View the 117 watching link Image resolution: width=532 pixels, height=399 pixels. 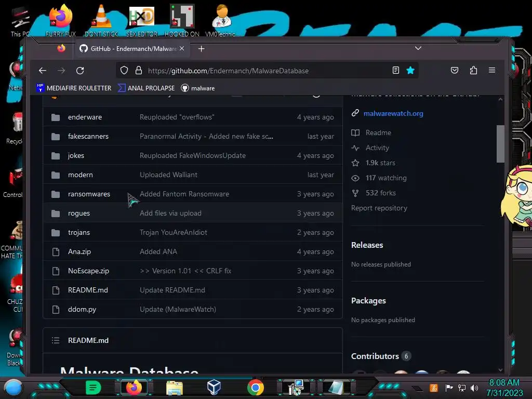[x=386, y=178]
